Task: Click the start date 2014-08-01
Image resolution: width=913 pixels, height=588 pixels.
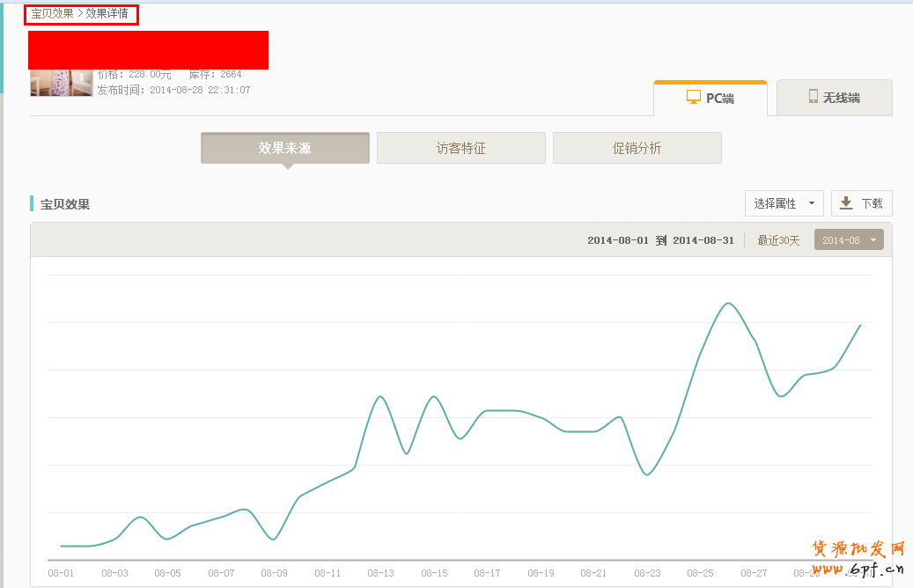Action: pyautogui.click(x=617, y=240)
